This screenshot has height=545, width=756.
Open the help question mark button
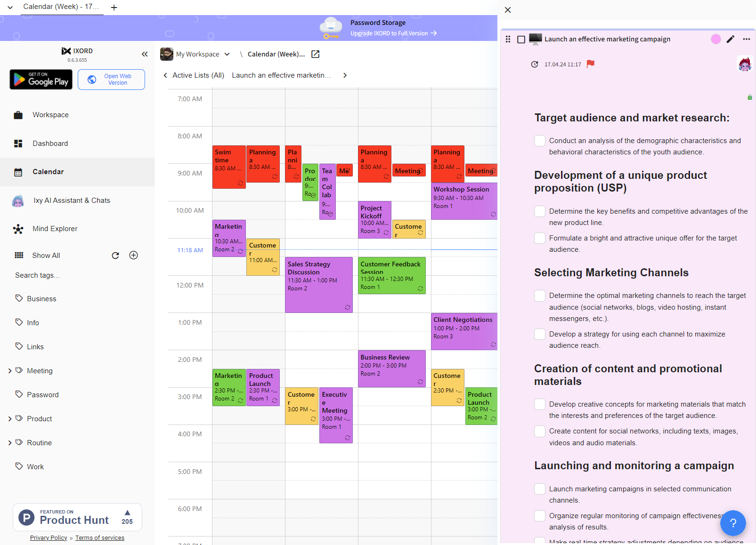[x=733, y=523]
